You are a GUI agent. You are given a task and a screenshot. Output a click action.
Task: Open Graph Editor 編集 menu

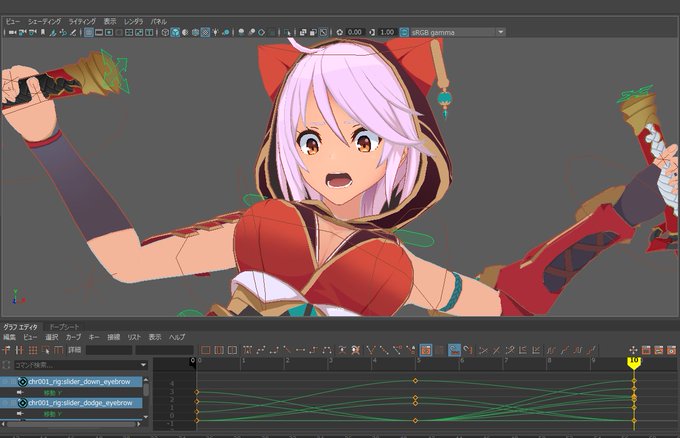(x=9, y=337)
